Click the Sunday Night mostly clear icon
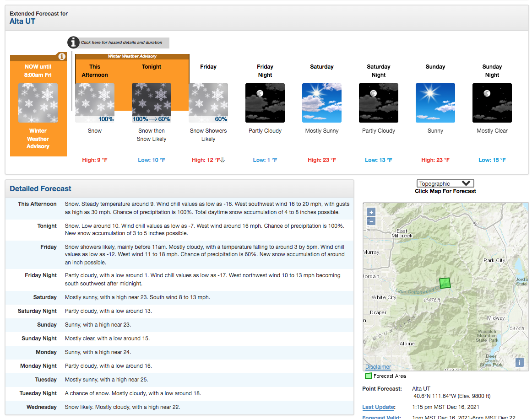 [492, 103]
